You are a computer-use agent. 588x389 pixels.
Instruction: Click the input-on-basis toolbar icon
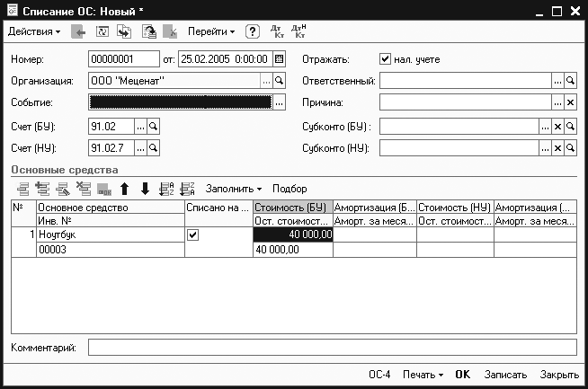[x=149, y=31]
